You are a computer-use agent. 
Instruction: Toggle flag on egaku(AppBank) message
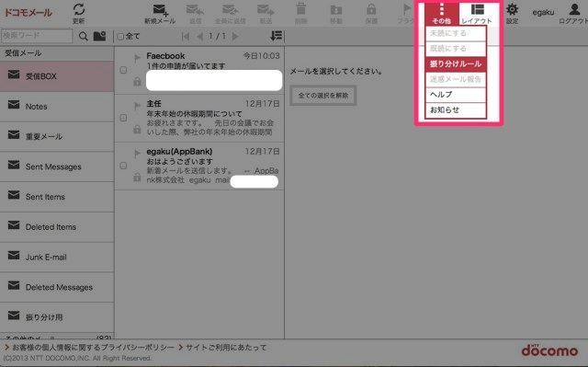tap(137, 154)
